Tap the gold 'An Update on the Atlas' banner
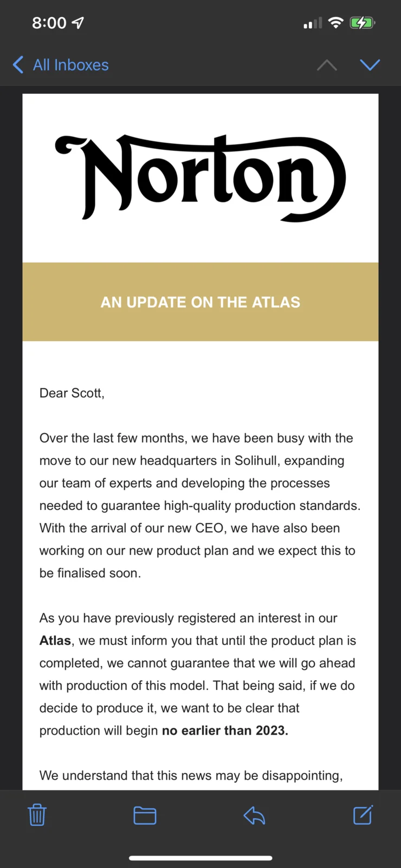This screenshot has width=401, height=868. 200,302
